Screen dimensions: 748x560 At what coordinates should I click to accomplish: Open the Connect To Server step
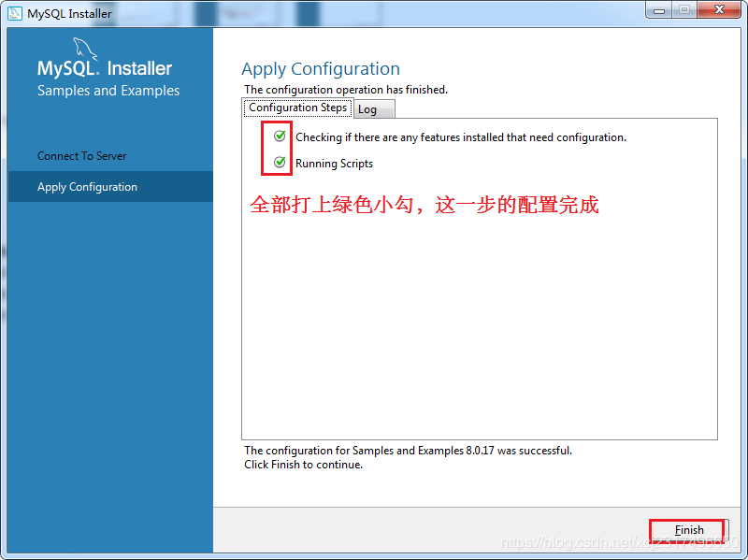click(82, 156)
